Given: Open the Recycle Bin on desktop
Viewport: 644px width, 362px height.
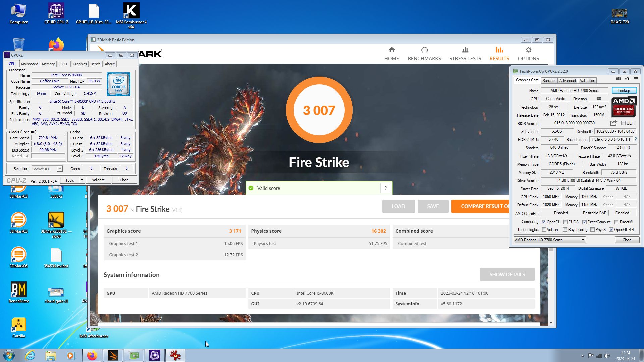Looking at the screenshot, I should (x=18, y=44).
